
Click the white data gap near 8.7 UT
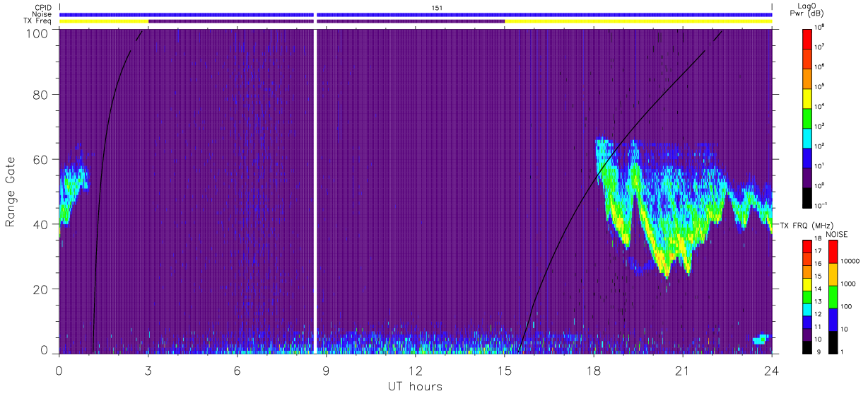(x=315, y=191)
